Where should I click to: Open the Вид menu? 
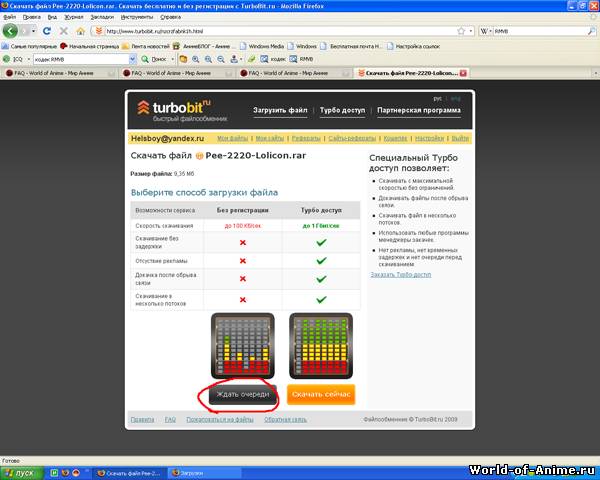[52, 17]
